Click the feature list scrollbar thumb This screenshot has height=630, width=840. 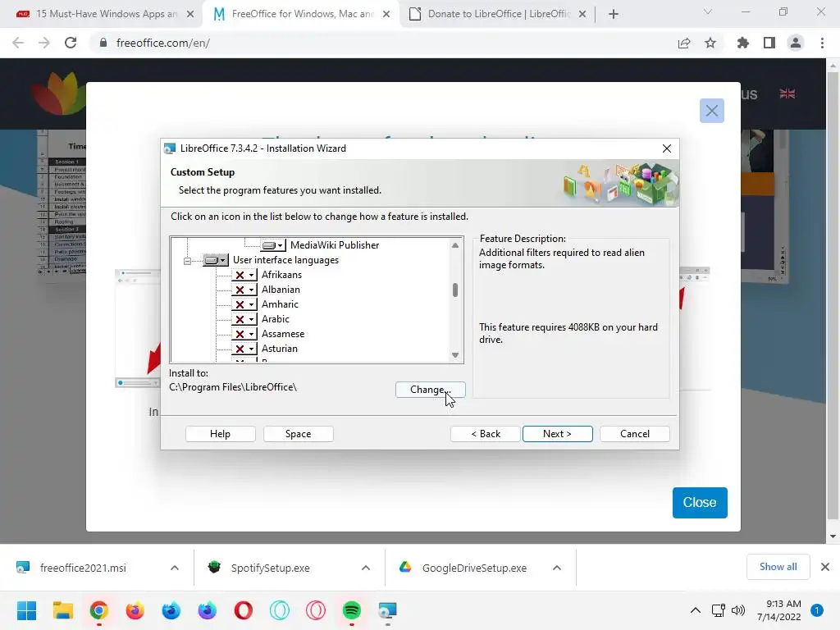(x=454, y=290)
